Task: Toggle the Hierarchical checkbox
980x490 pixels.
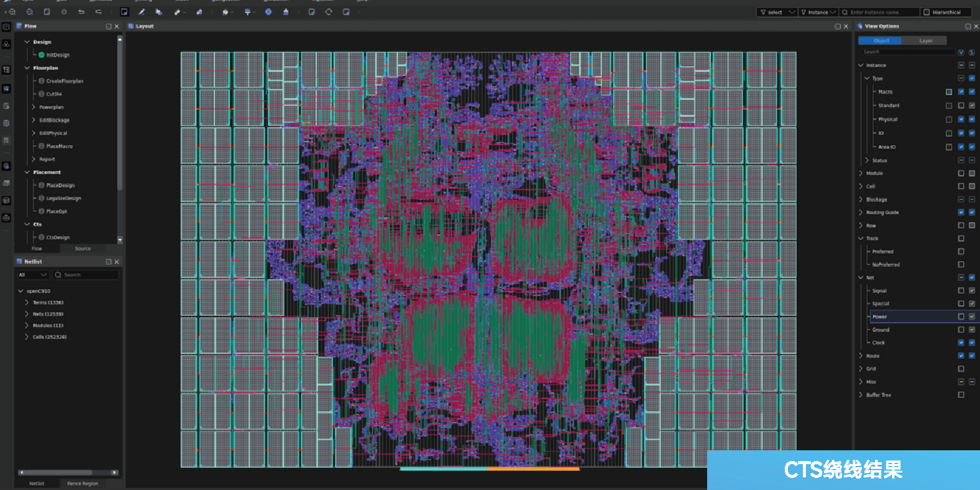Action: click(x=927, y=12)
